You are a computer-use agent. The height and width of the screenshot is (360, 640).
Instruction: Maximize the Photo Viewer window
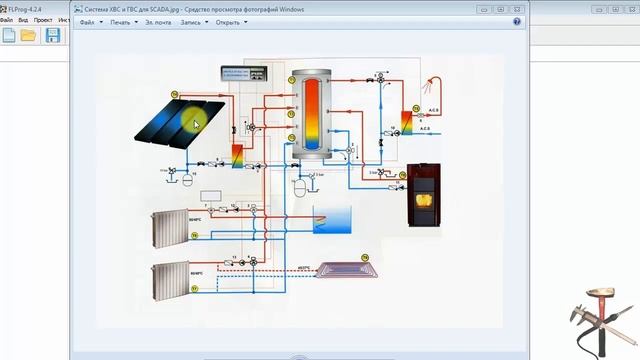(500, 9)
